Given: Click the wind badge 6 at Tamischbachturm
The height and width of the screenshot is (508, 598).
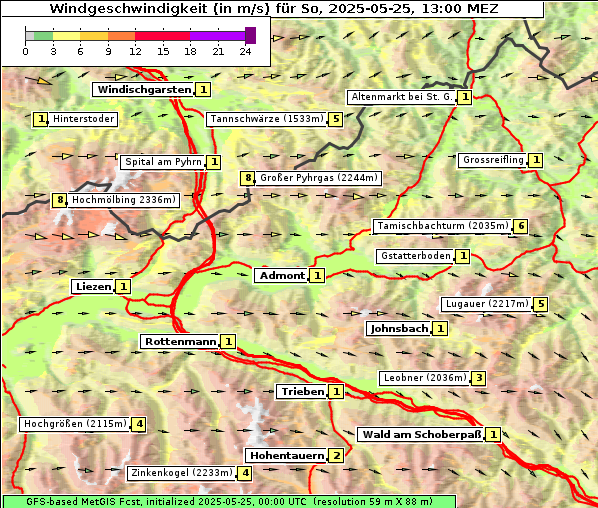Looking at the screenshot, I should tap(521, 226).
